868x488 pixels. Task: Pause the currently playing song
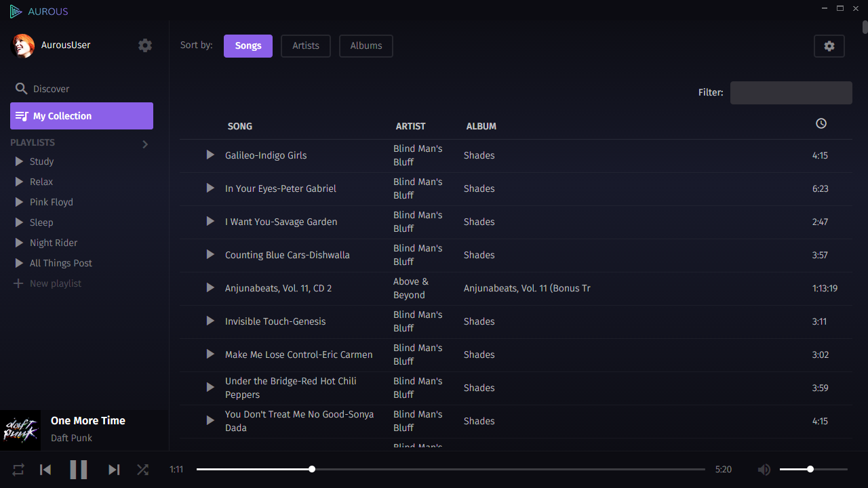point(79,470)
